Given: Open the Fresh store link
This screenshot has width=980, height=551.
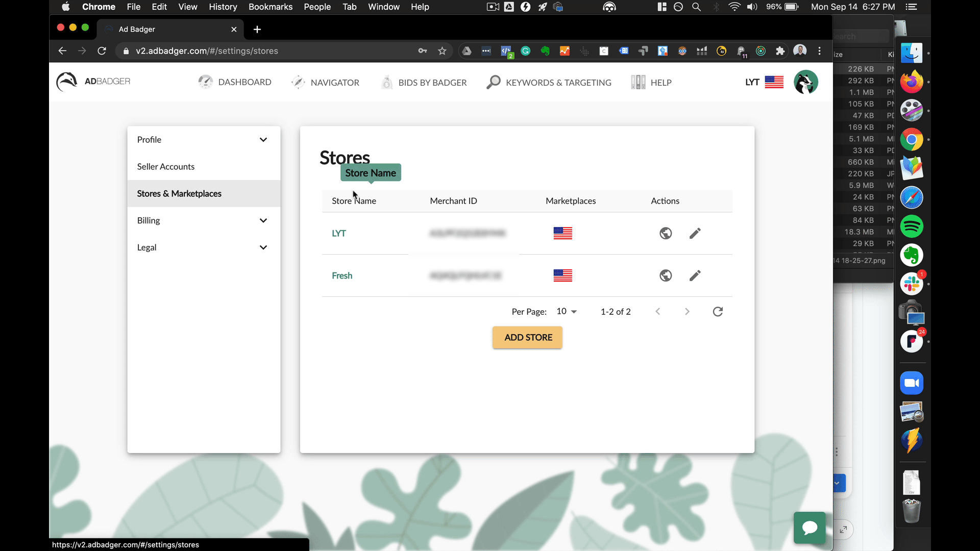Looking at the screenshot, I should (342, 275).
